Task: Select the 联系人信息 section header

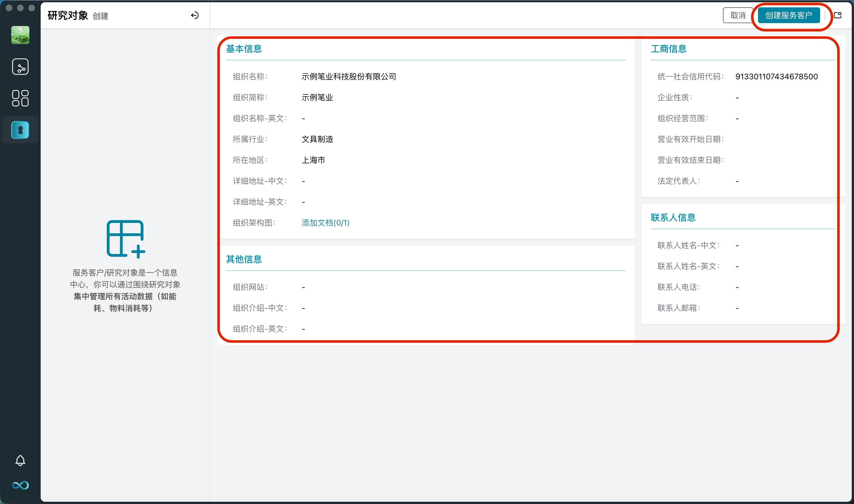Action: [x=673, y=218]
